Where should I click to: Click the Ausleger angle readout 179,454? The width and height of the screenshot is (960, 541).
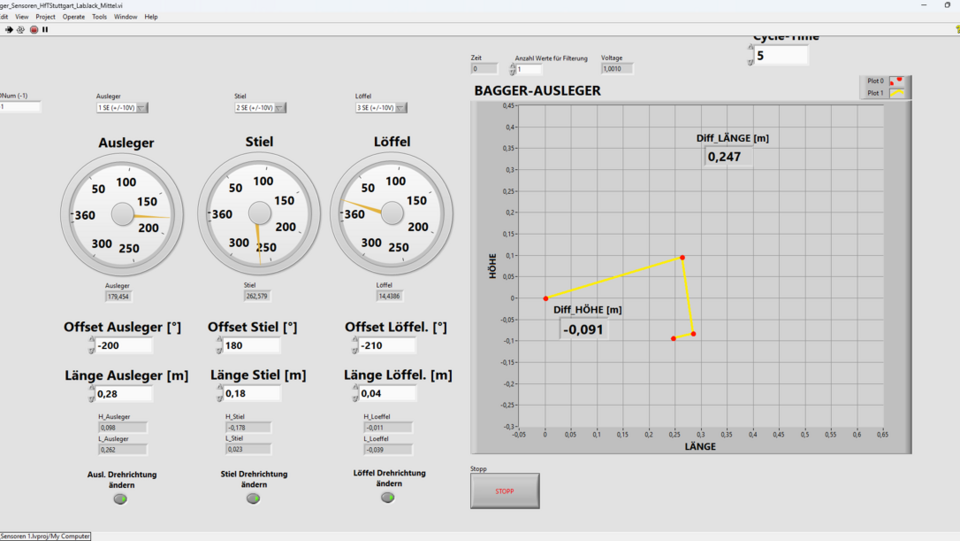pyautogui.click(x=118, y=296)
